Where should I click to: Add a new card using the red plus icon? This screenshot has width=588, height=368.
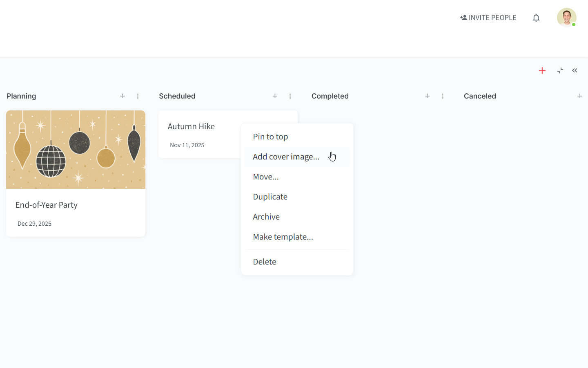click(x=542, y=70)
